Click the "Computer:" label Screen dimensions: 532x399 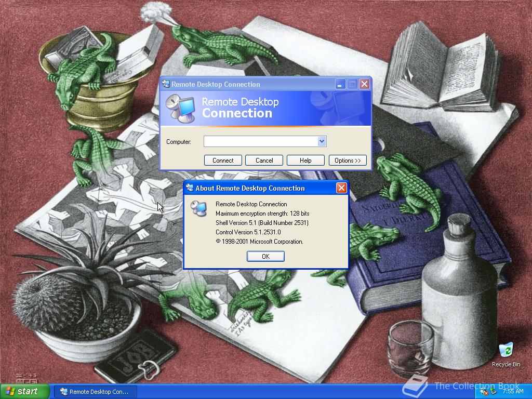point(179,142)
